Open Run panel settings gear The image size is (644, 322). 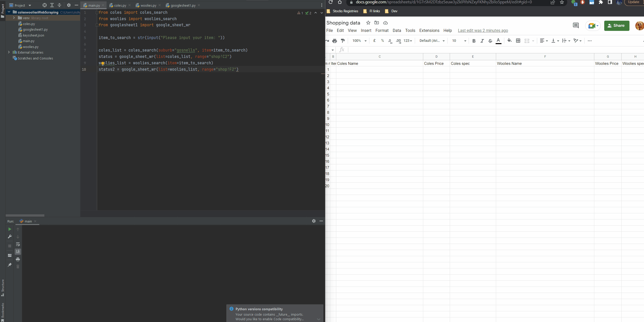click(314, 221)
